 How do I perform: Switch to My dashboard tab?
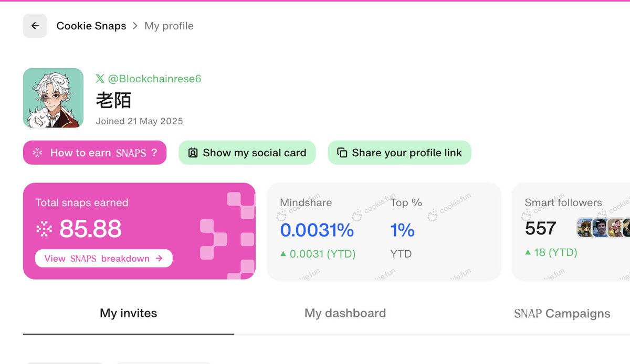point(345,313)
